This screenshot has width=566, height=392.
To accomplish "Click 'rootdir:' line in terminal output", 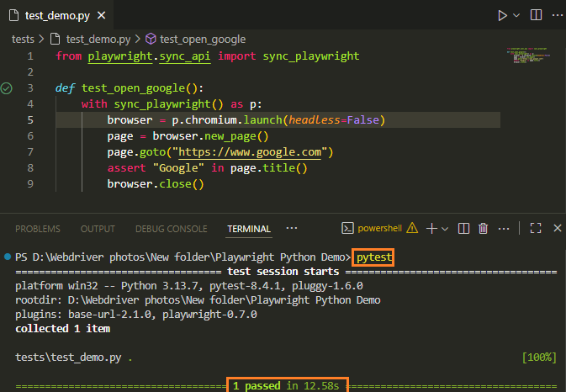I will click(x=198, y=300).
